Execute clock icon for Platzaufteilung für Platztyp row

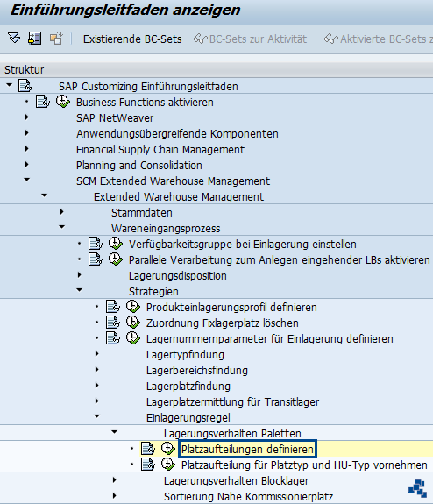click(x=168, y=465)
